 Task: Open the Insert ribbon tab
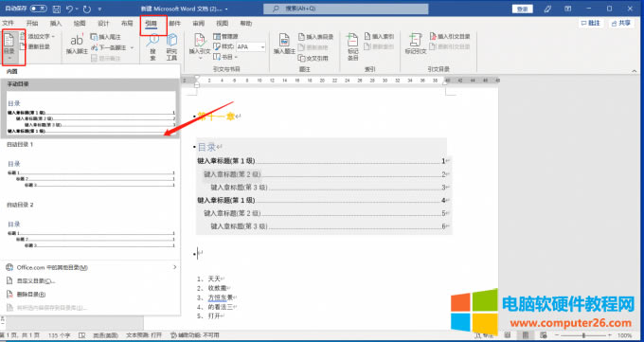point(56,24)
